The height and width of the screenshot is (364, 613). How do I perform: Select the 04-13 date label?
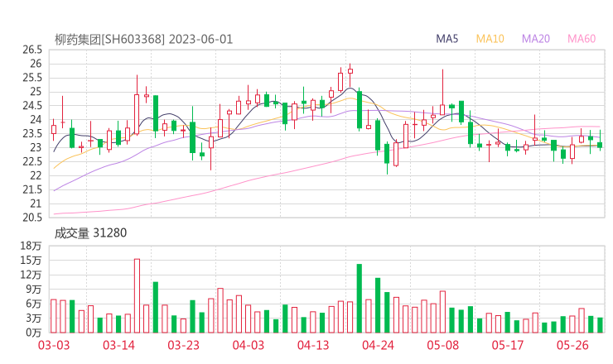[x=313, y=345]
